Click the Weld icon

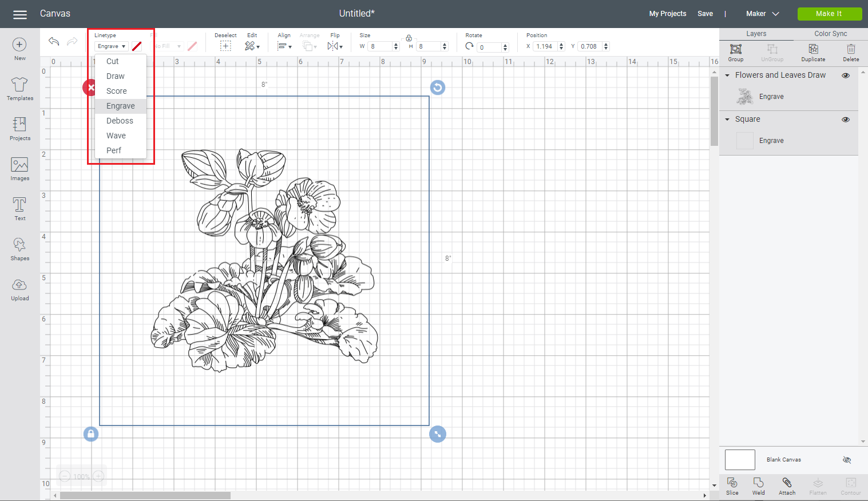(x=759, y=487)
